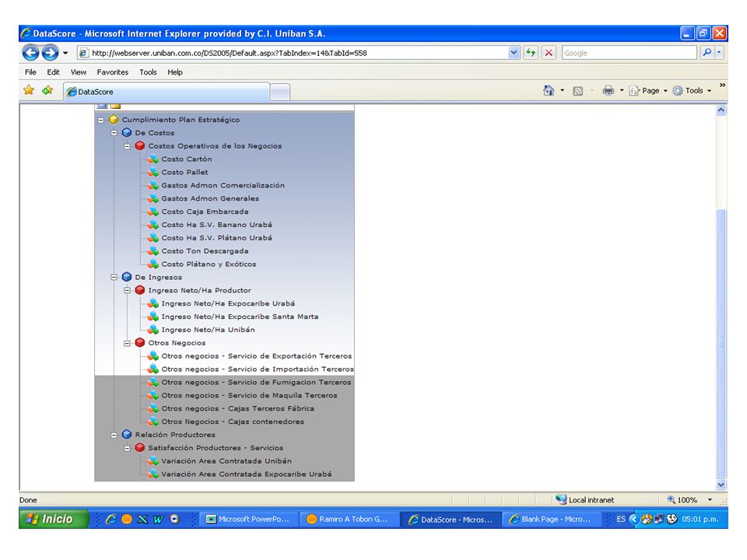Click the blue cube icon beside De Costos
747x560 pixels.
[127, 132]
